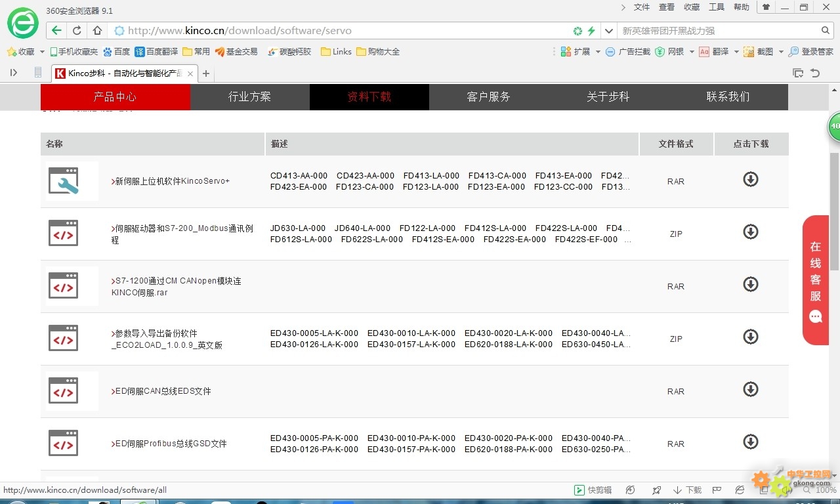This screenshot has height=504, width=840.
Task: Open 广告拦截 ad blocker
Action: (x=627, y=51)
